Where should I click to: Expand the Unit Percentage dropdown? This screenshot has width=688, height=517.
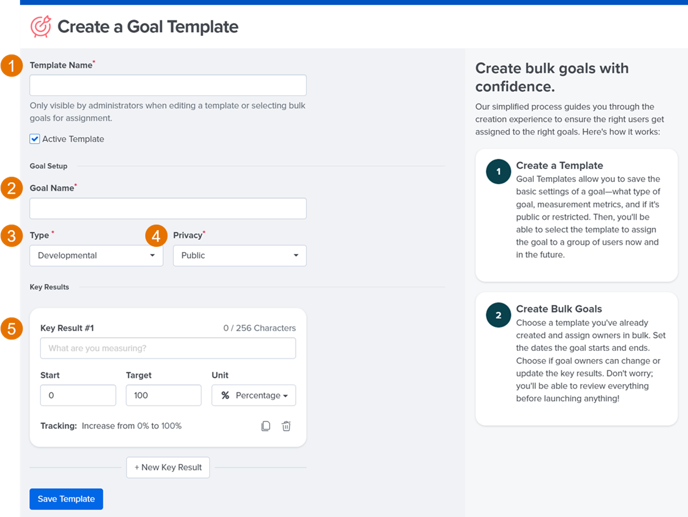tap(254, 395)
